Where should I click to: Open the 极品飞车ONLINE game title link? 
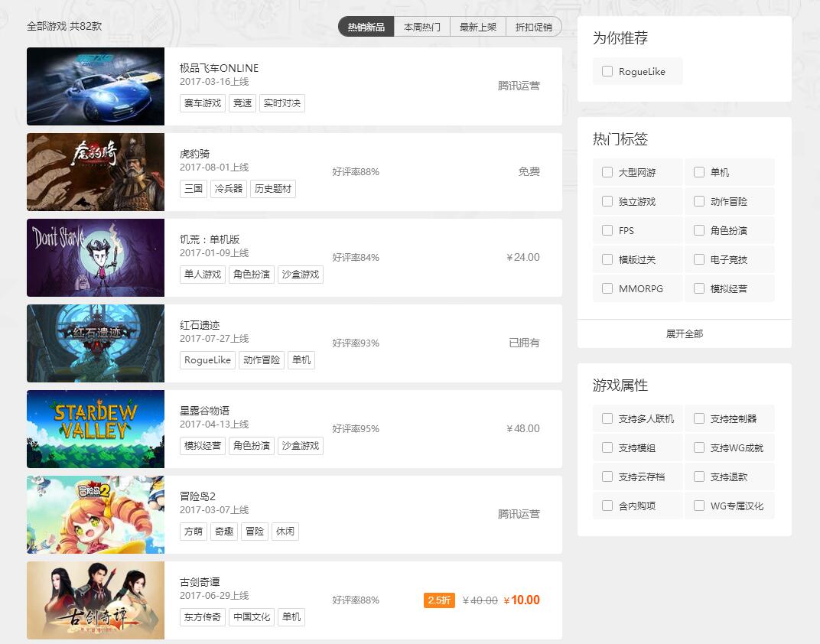[x=219, y=67]
